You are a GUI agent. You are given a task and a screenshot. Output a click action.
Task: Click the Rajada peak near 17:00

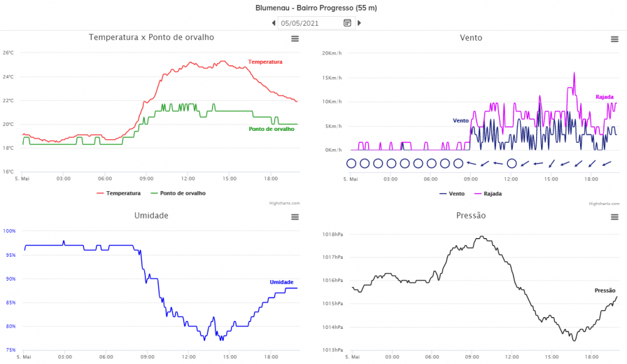[x=574, y=73]
